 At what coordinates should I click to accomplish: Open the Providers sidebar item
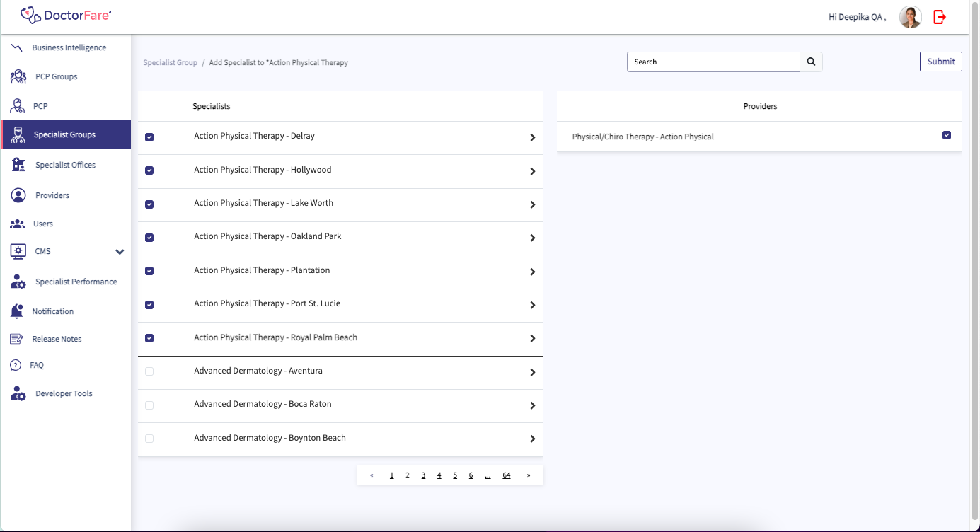coord(52,195)
